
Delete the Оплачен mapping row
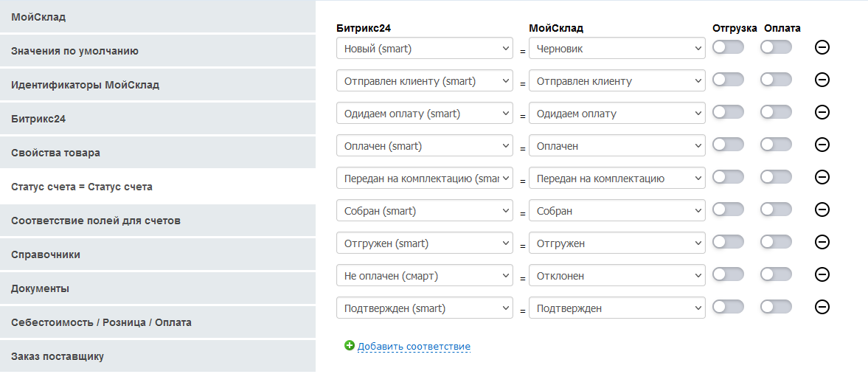pyautogui.click(x=822, y=145)
